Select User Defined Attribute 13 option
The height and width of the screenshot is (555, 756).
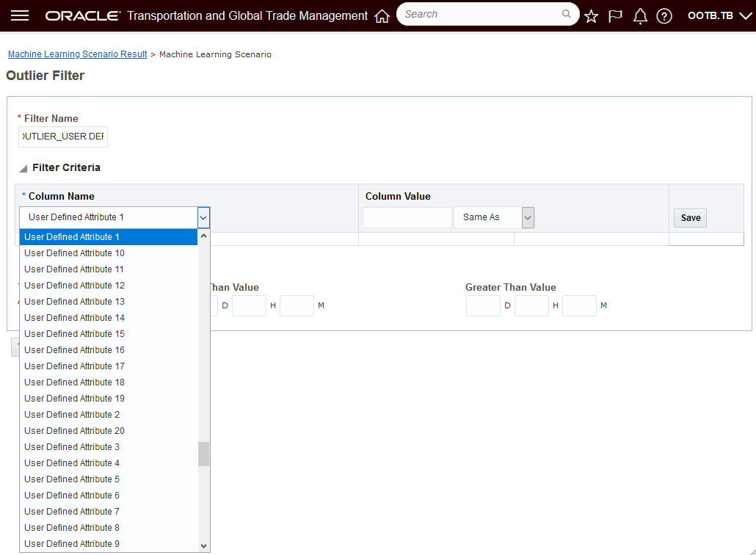109,302
